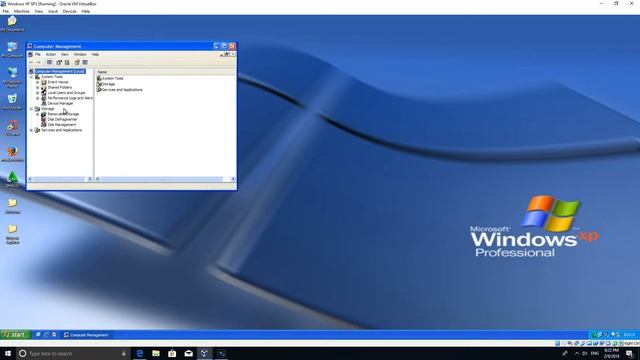The width and height of the screenshot is (640, 360).
Task: Click the Back arrow in the Computer Management toolbar
Action: 31,62
